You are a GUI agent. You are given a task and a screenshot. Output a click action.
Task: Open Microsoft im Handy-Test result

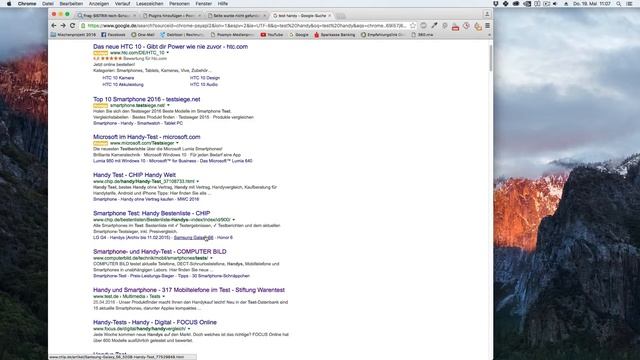click(147, 137)
